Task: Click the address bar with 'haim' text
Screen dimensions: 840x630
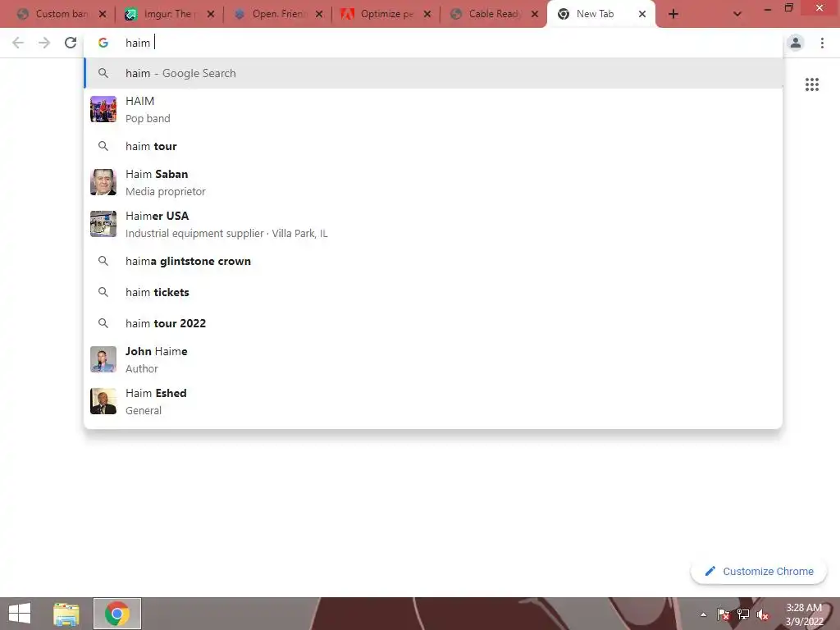Action: (x=433, y=43)
